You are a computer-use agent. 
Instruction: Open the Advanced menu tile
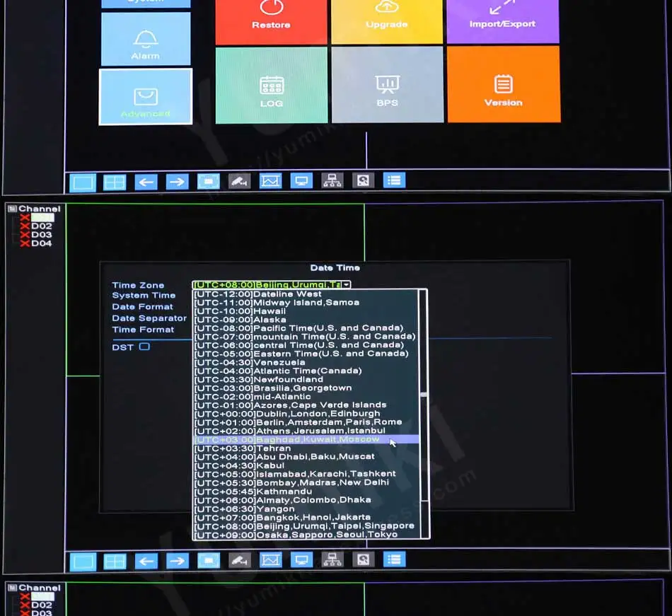[x=146, y=97]
